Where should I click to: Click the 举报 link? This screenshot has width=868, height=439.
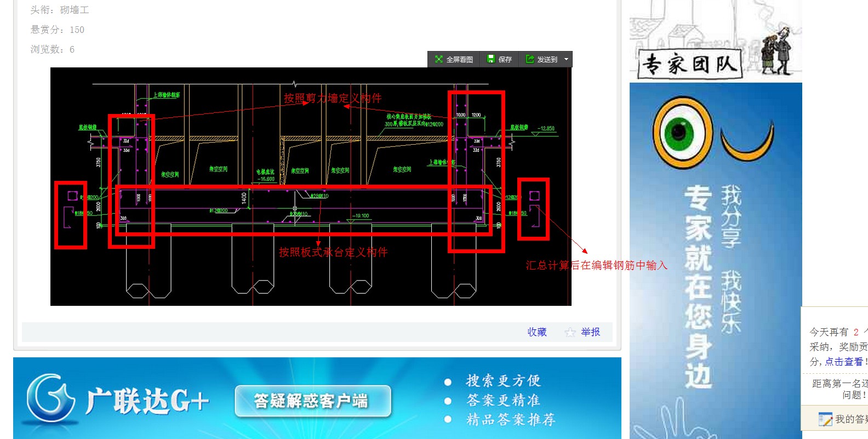[x=591, y=332]
